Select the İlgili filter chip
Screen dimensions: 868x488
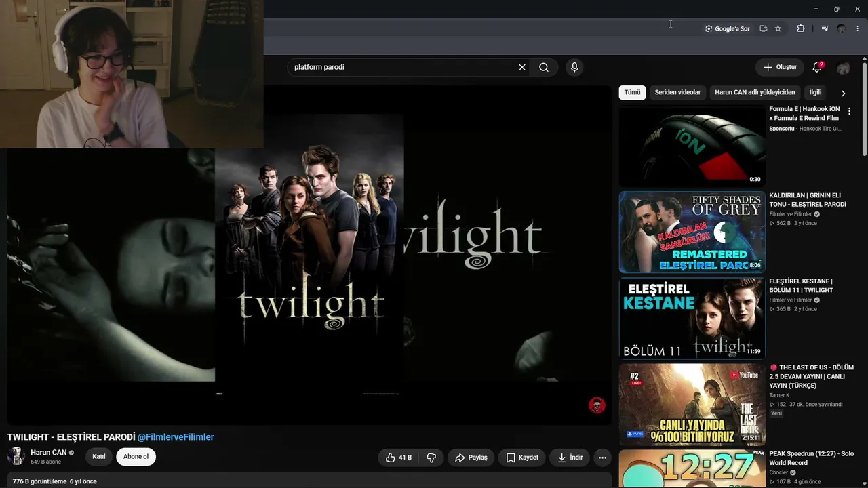pyautogui.click(x=815, y=92)
